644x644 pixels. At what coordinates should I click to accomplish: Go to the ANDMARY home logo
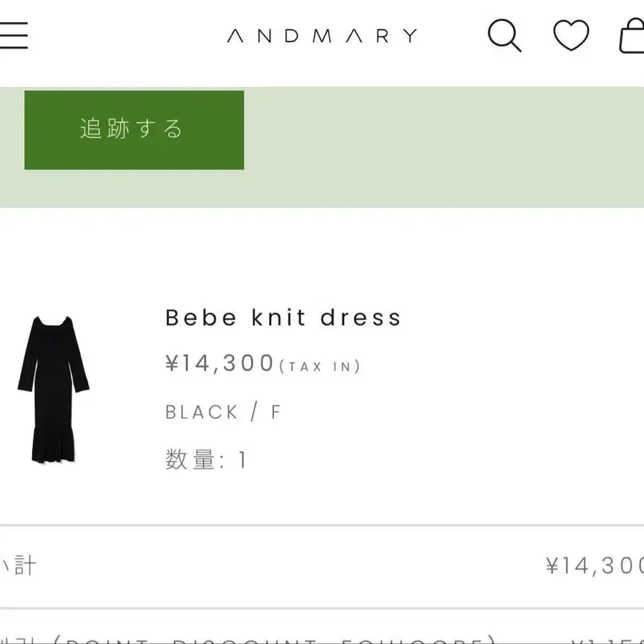point(322,35)
